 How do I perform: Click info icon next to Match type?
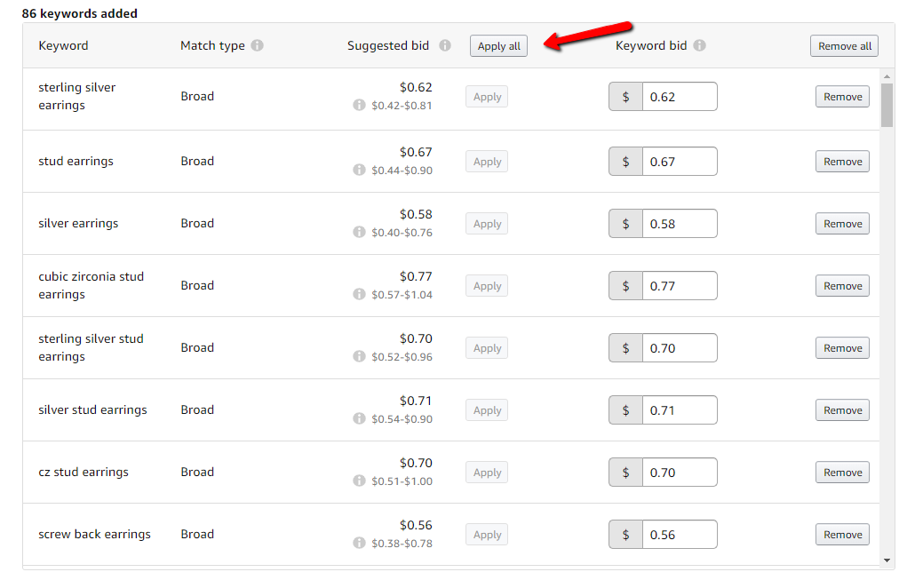tap(258, 45)
